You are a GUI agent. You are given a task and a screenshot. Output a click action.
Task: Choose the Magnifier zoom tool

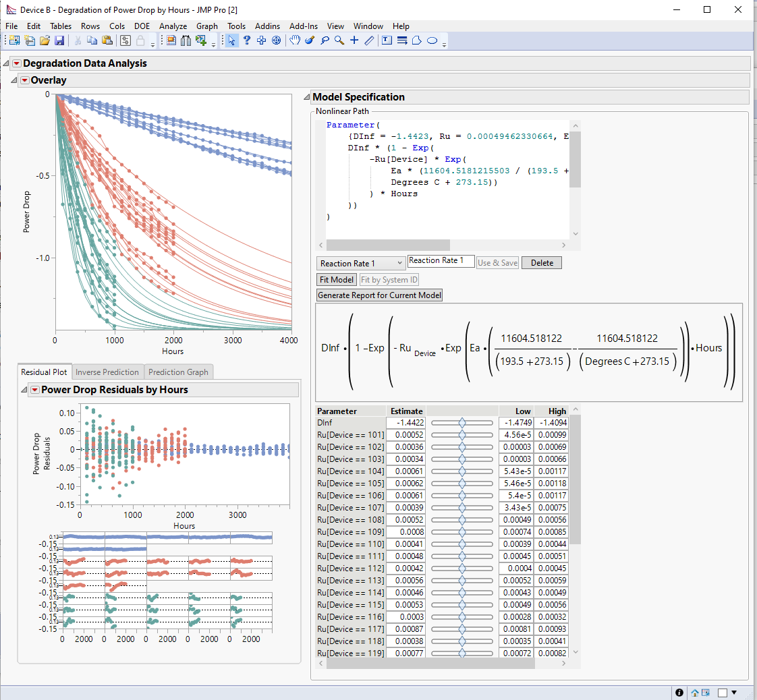pyautogui.click(x=339, y=40)
